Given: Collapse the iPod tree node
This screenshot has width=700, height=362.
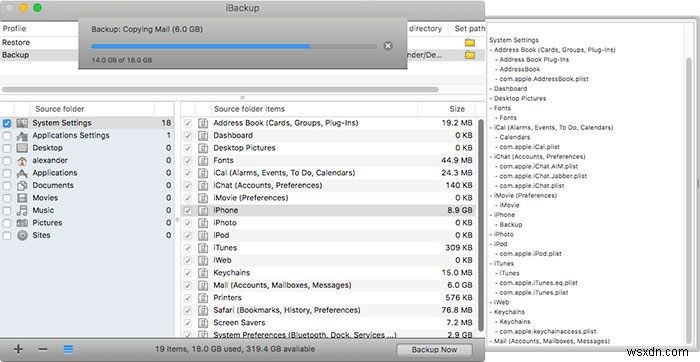Looking at the screenshot, I should (491, 244).
